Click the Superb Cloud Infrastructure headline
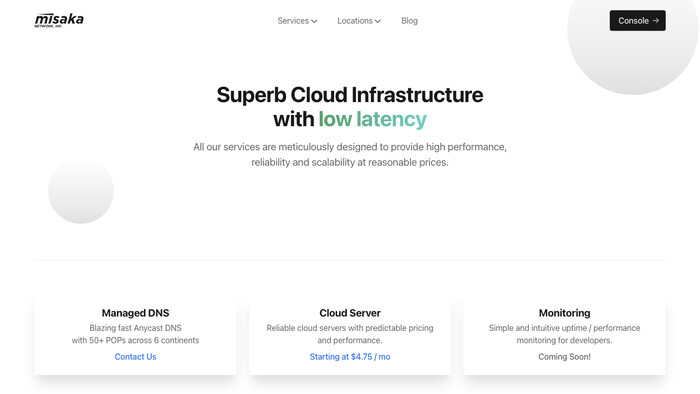 (x=350, y=95)
